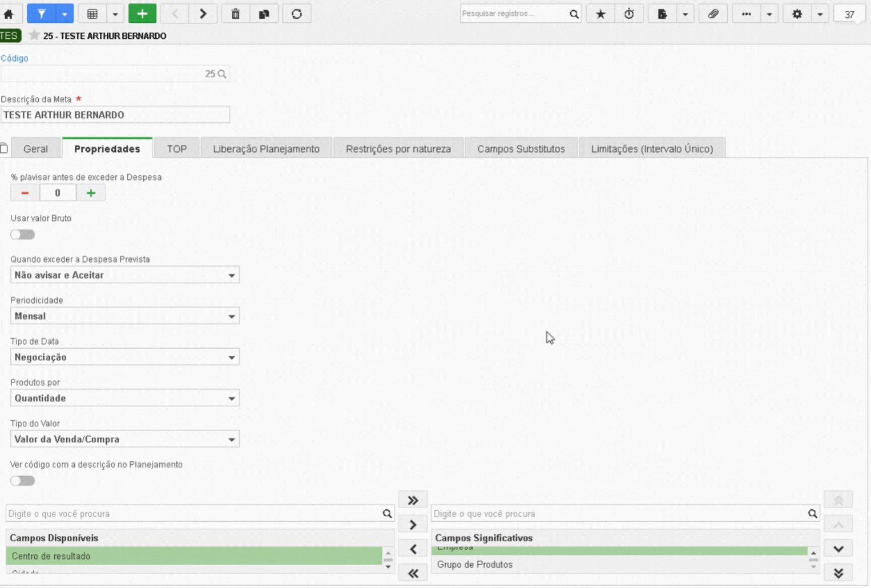Click search magnifier in Pesquisar registros

(574, 14)
